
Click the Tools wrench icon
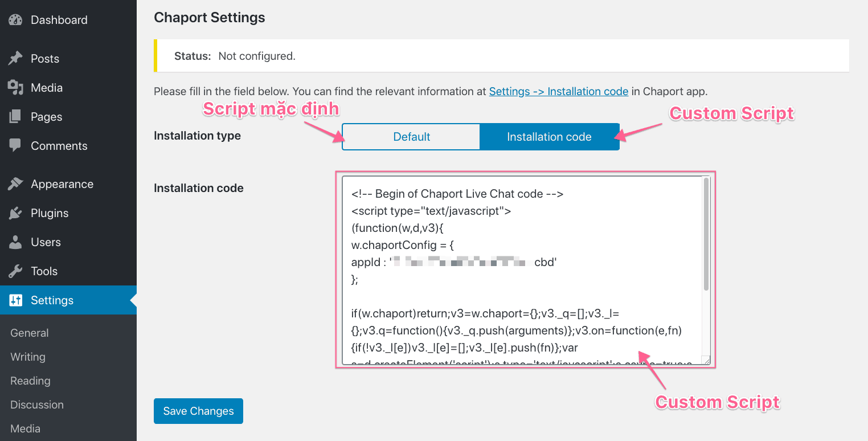[15, 271]
